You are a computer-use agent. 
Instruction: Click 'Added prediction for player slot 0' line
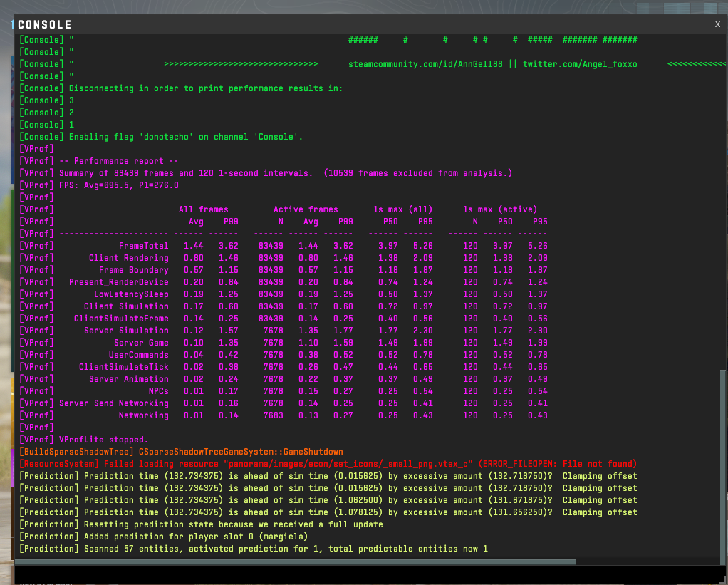point(163,537)
